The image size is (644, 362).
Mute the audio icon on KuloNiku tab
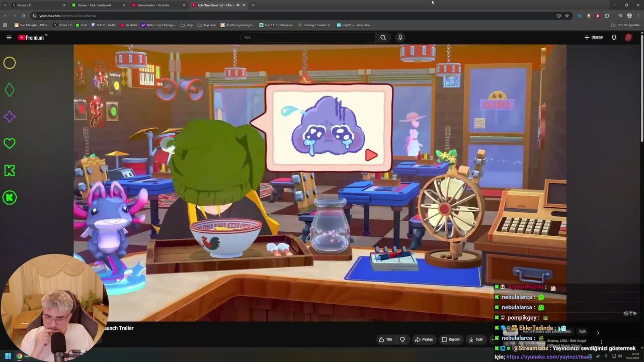238,5
